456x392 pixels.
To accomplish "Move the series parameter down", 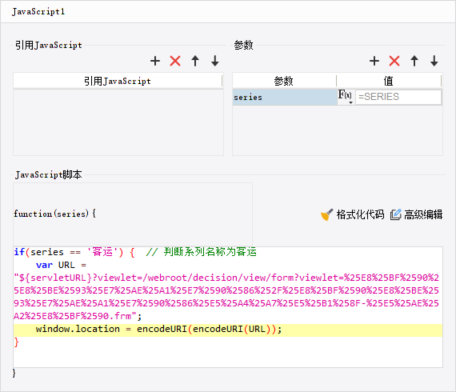I will coord(434,61).
